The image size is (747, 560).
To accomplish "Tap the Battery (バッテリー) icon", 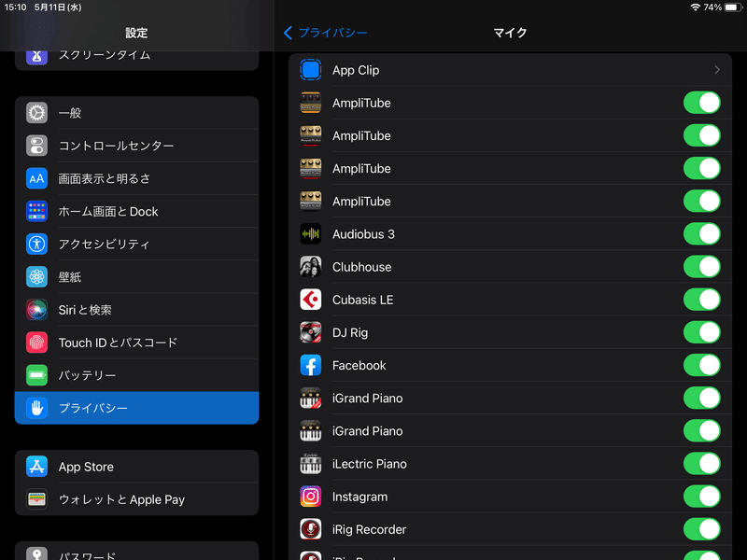I will [x=36, y=375].
